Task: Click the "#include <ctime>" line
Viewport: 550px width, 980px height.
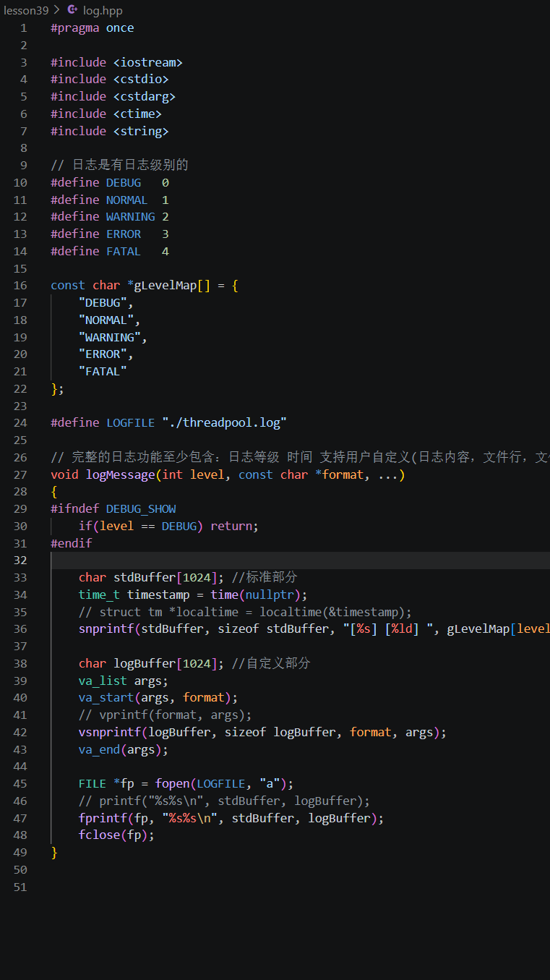Action: pos(106,114)
